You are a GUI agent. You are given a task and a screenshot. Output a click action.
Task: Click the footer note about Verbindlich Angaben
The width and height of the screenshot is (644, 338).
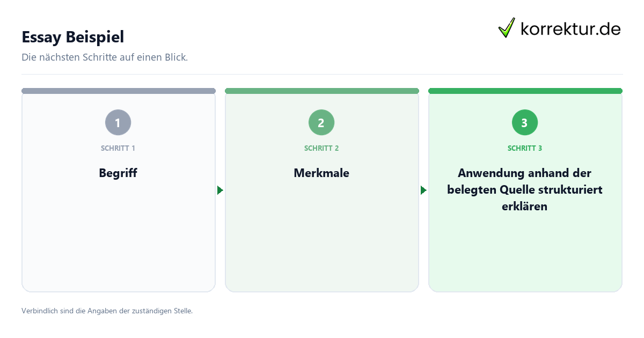(x=107, y=311)
